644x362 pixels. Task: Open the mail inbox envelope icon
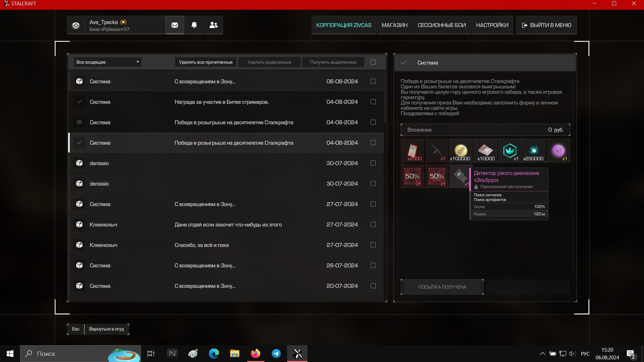174,25
